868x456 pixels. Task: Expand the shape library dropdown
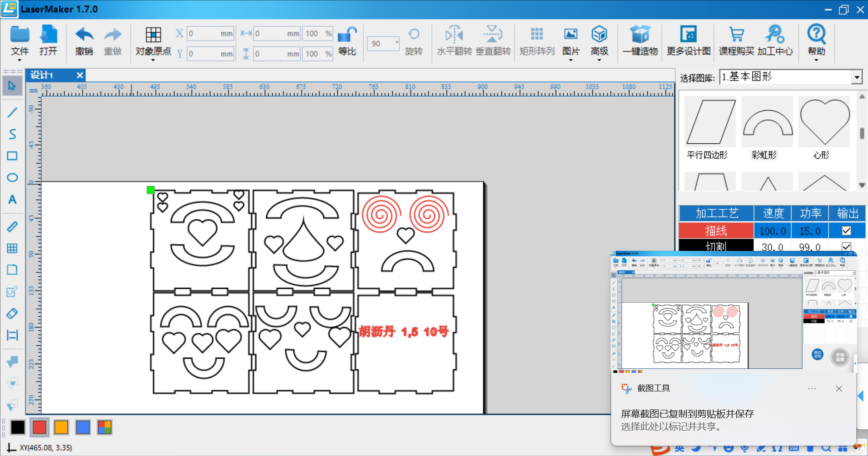(857, 77)
